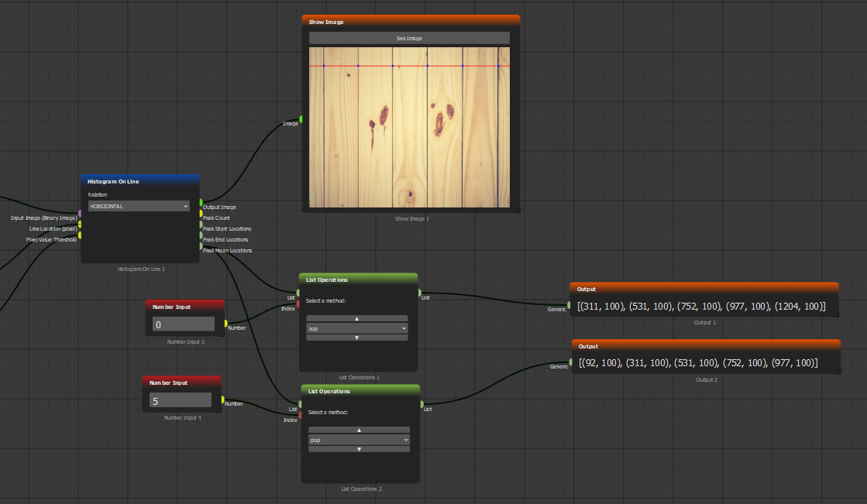Select the Histogram On Line node title bar
This screenshot has width=867, height=504.
pyautogui.click(x=139, y=181)
